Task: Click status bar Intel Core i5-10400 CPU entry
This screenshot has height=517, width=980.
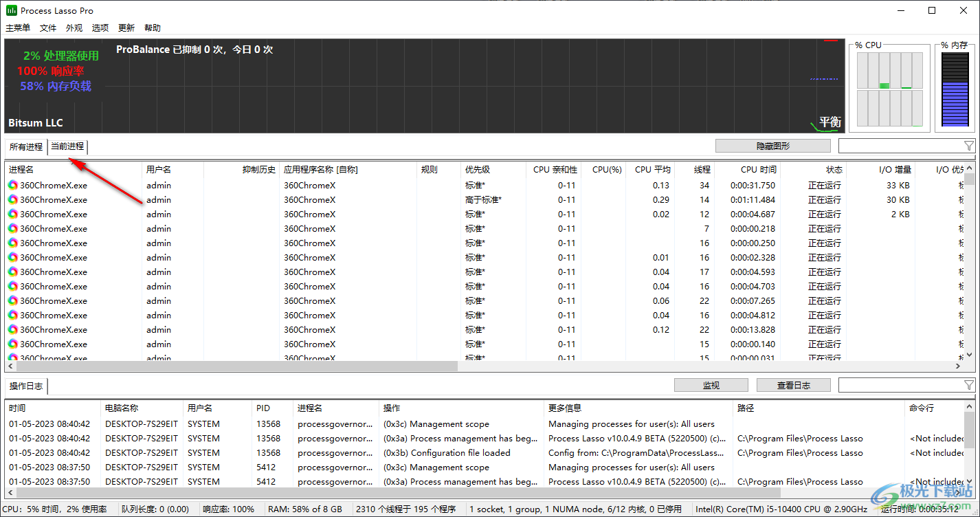Action: [783, 509]
